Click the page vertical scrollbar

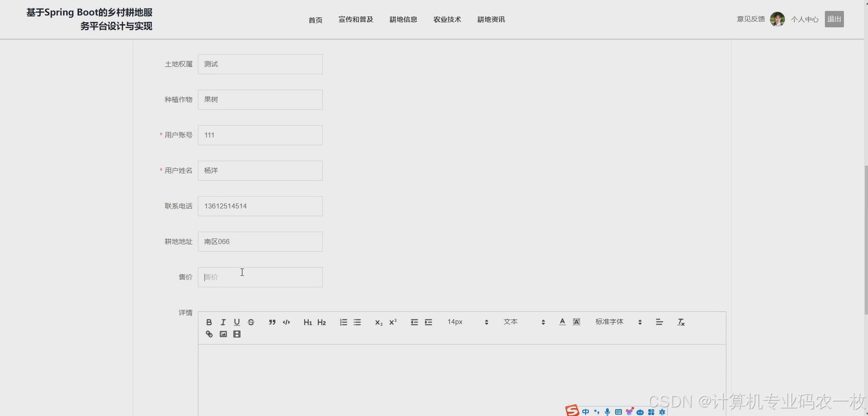[x=866, y=240]
